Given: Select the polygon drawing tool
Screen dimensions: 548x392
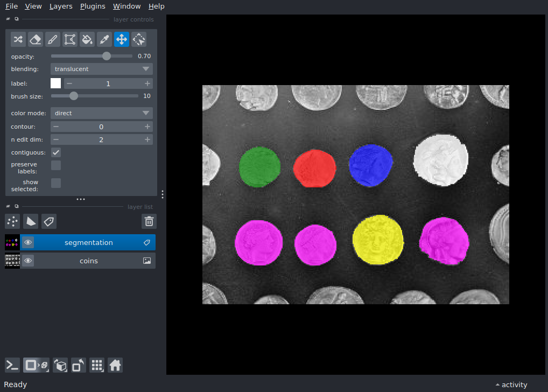Looking at the screenshot, I should (69, 39).
